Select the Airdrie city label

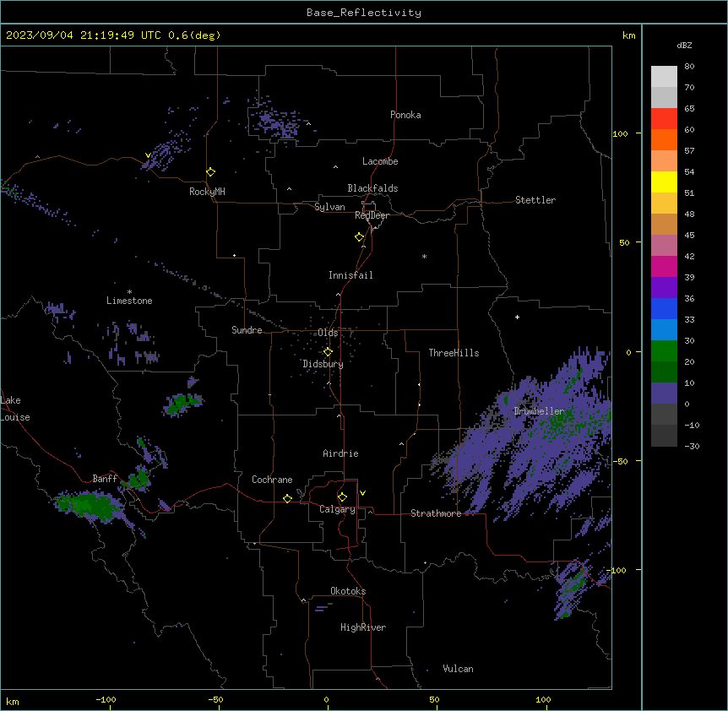click(340, 453)
